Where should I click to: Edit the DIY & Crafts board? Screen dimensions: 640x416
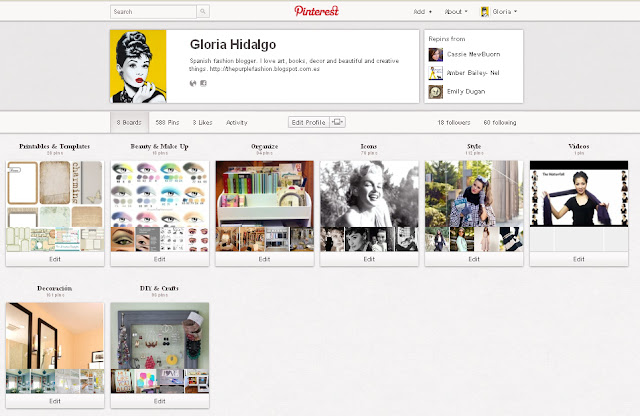(x=160, y=401)
